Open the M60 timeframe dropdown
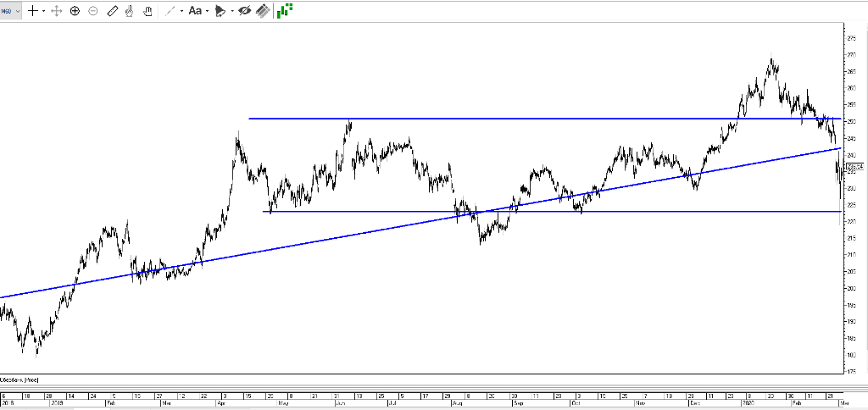 click(x=10, y=11)
